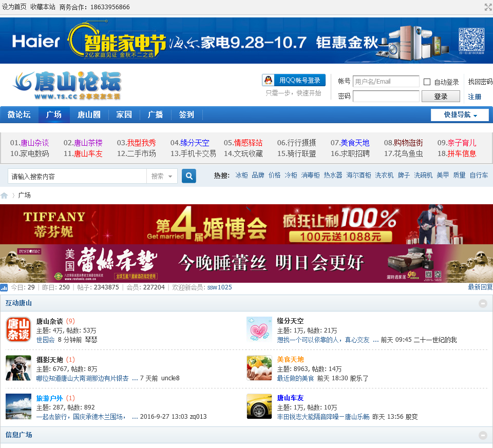Open category 03.我型我秀
This screenshot has width=493, height=448.
click(x=137, y=143)
